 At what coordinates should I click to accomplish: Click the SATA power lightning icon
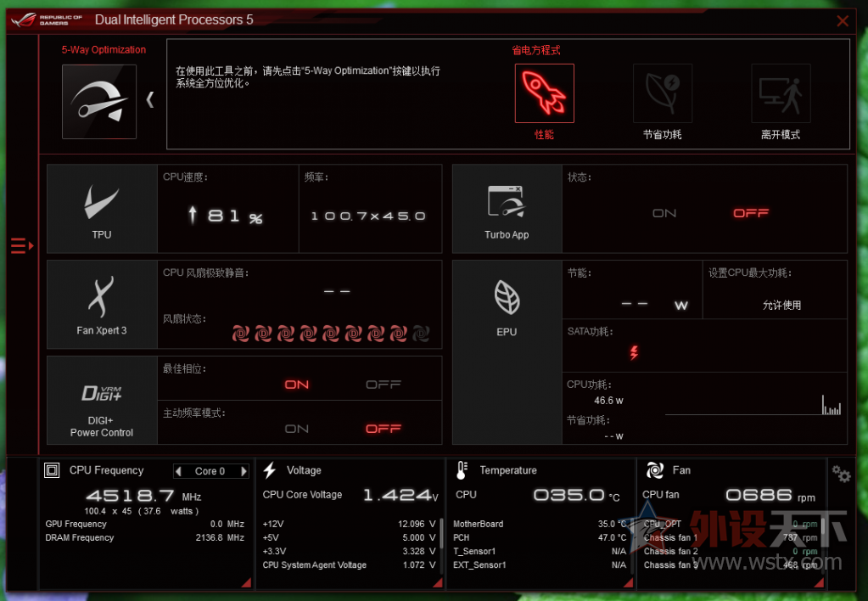coord(634,352)
